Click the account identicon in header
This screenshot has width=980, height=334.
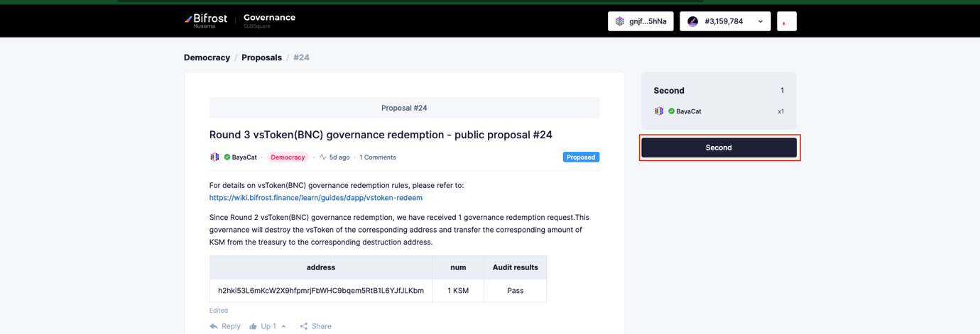click(x=620, y=21)
